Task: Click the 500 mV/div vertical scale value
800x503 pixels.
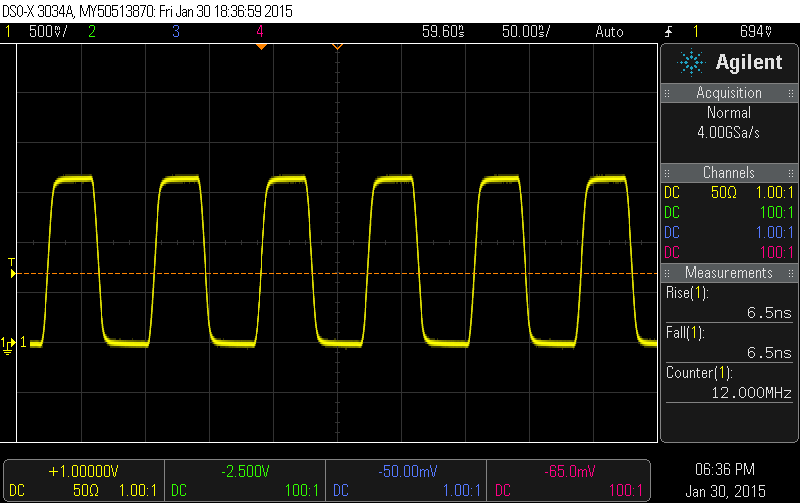Action: (x=47, y=32)
